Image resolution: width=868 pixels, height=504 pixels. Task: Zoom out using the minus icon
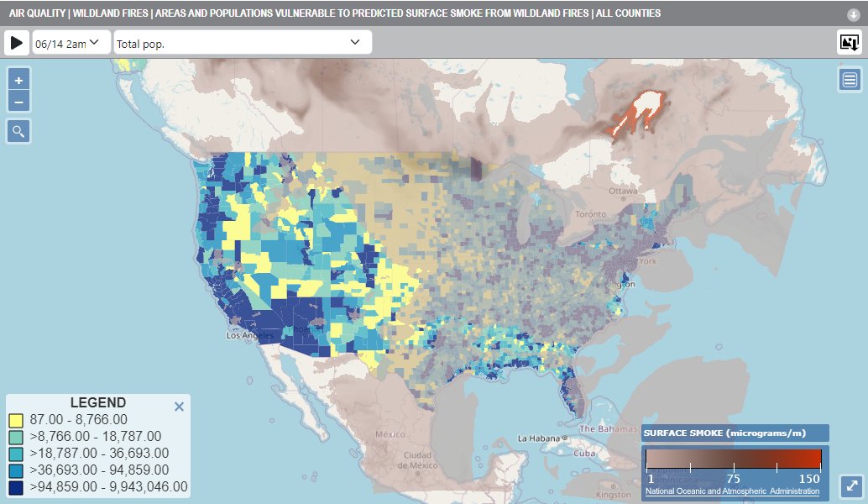(x=18, y=101)
